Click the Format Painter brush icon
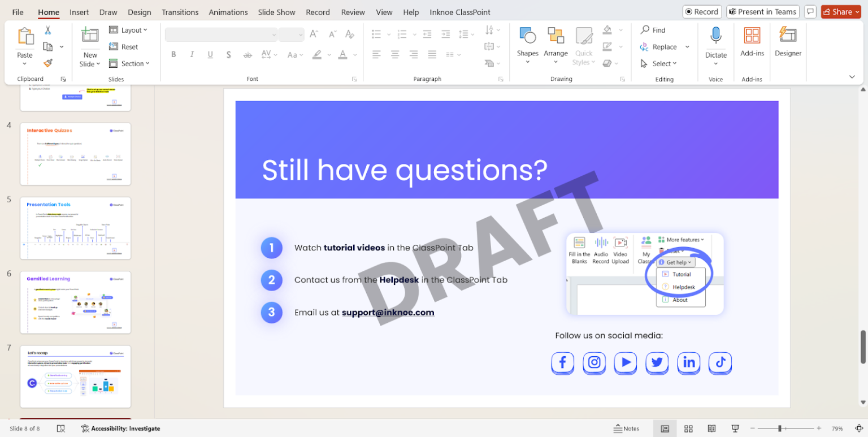This screenshot has height=437, width=868. click(48, 63)
